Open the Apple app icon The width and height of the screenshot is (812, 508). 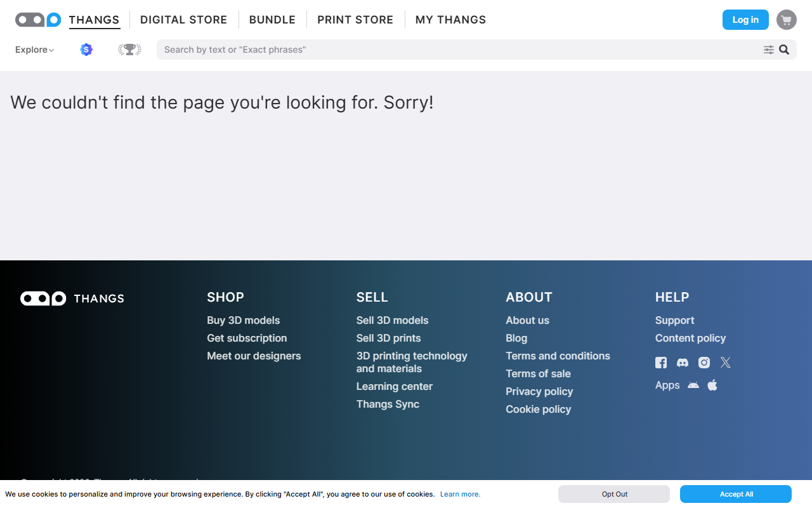tap(712, 385)
